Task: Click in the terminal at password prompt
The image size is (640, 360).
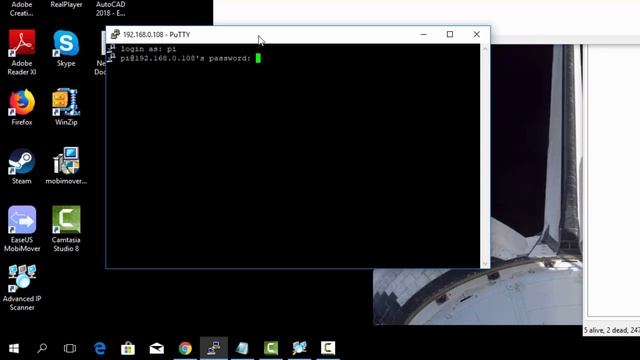Action: (258, 58)
